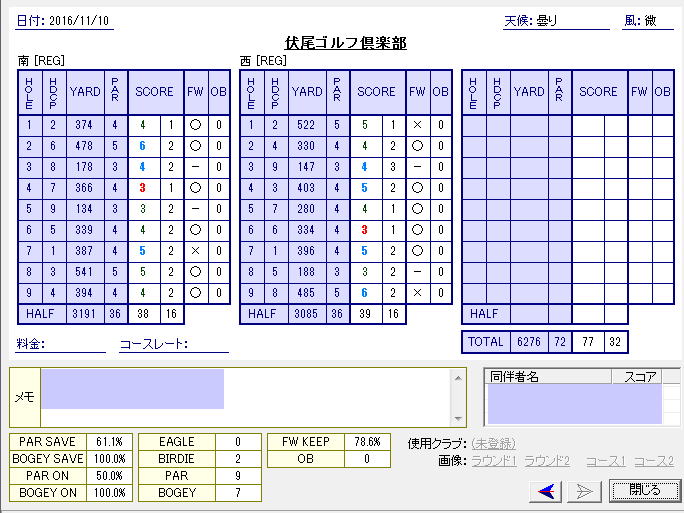Close the scorecard with 閉じる button
Screen dimensions: 684x513
click(x=645, y=491)
